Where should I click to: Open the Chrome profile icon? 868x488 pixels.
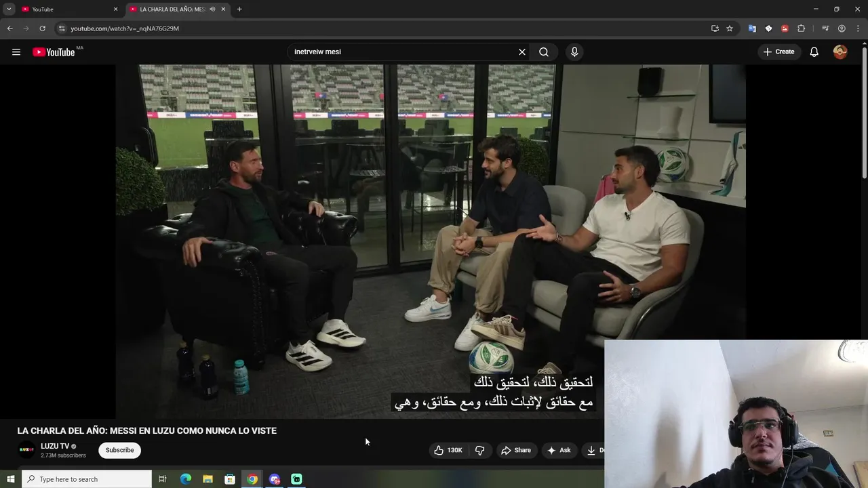click(842, 28)
